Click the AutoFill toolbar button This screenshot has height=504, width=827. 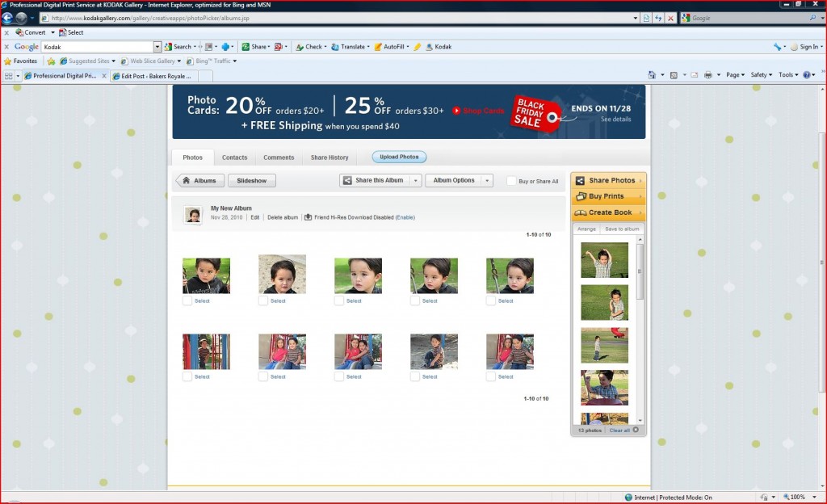pos(390,46)
